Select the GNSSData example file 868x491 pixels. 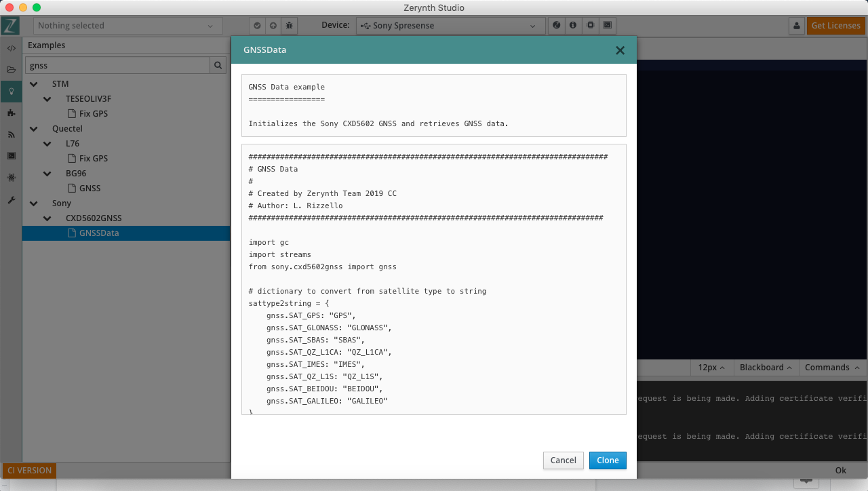(x=126, y=233)
